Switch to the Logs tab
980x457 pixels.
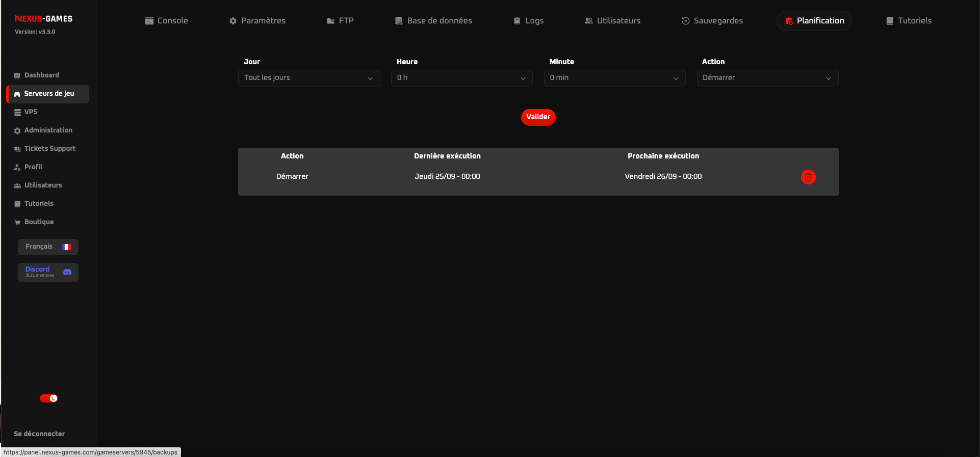[x=529, y=21]
